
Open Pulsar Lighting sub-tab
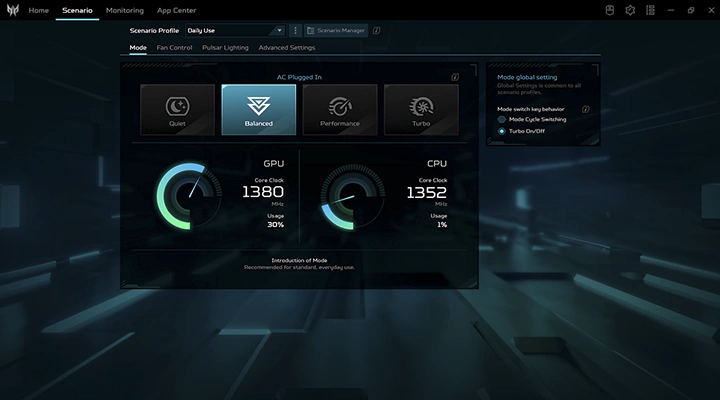tap(225, 47)
